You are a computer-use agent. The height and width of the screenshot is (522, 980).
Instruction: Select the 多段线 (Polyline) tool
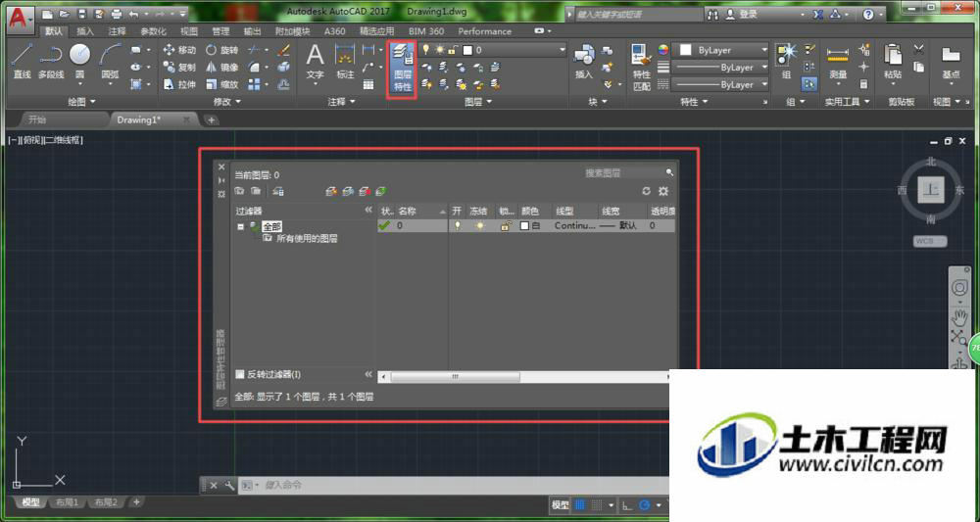coord(51,61)
